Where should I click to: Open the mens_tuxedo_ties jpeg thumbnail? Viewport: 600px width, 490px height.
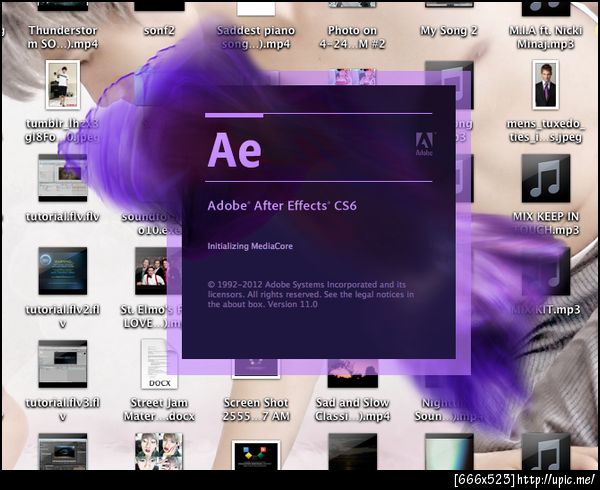545,85
